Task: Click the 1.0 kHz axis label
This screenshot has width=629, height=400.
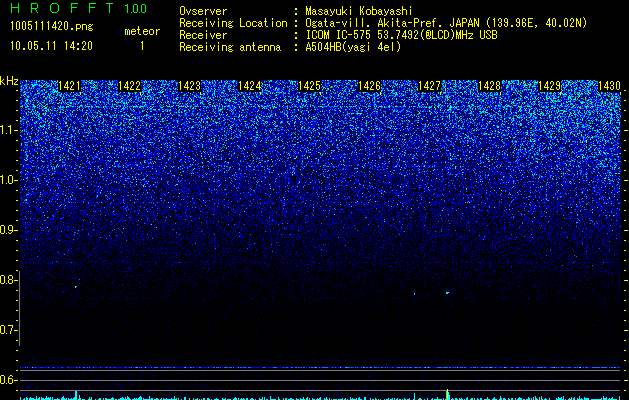Action: click(8, 180)
